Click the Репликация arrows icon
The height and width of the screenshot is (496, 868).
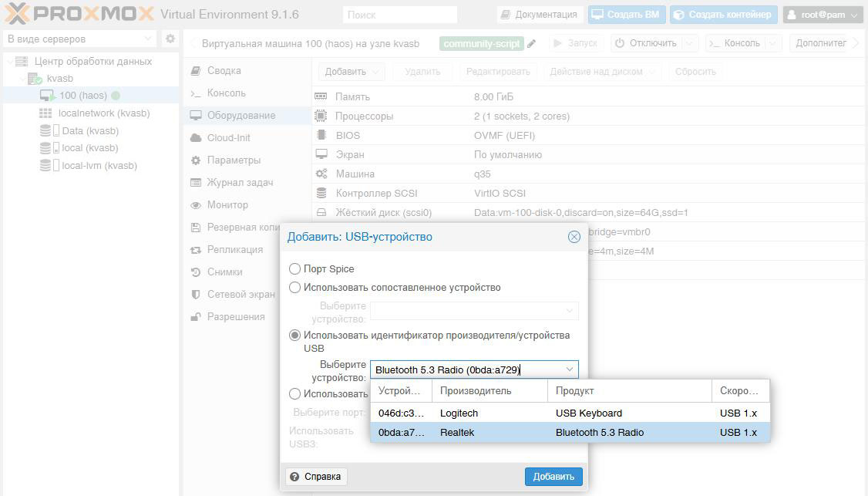(x=195, y=250)
